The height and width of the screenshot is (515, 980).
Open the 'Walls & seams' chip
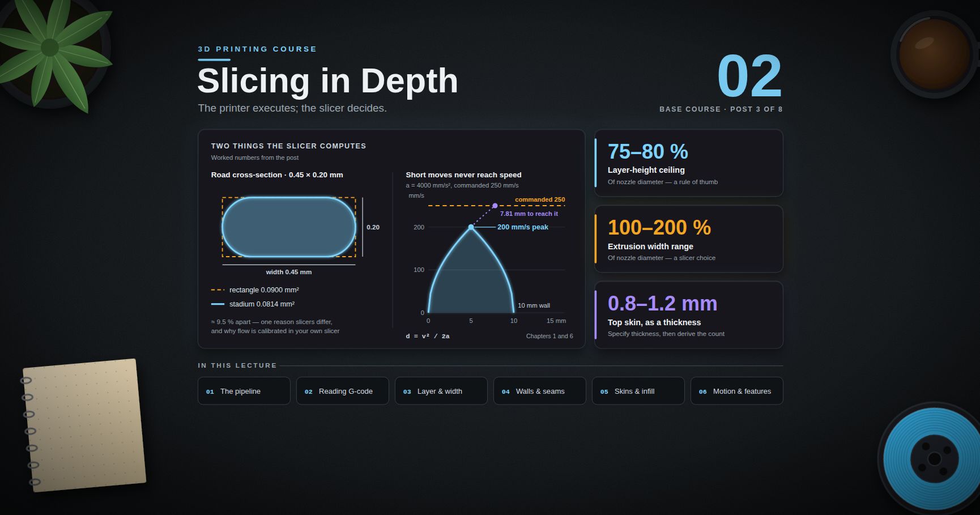tap(540, 391)
